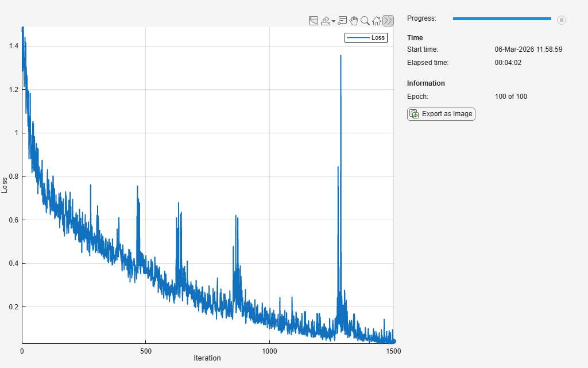
Task: Click the elapsed time value 00:04:02
Action: tap(508, 63)
